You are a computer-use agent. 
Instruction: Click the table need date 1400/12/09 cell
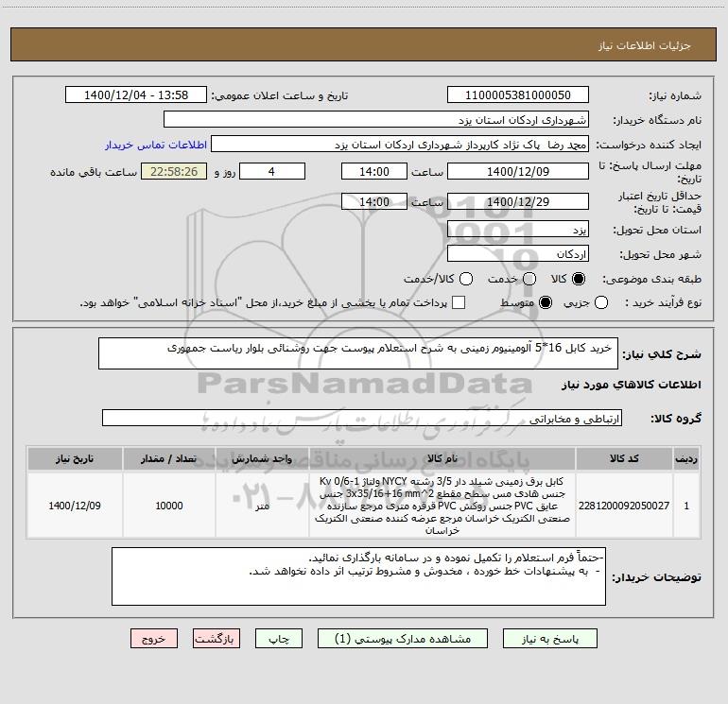coord(75,506)
